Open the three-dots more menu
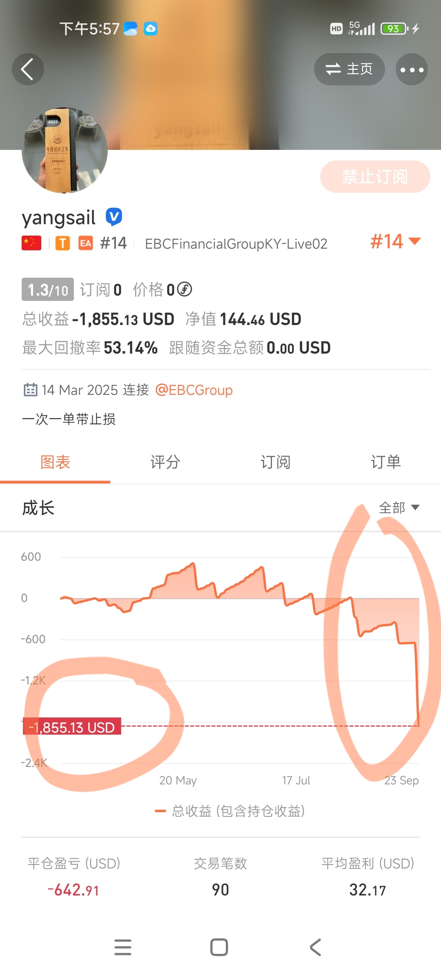441x980 pixels. click(x=412, y=69)
